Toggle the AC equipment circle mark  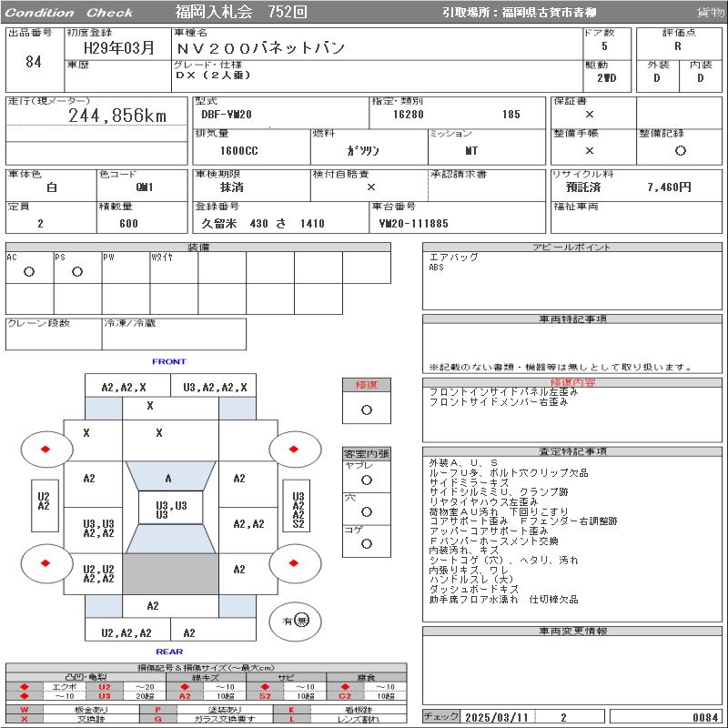click(29, 272)
